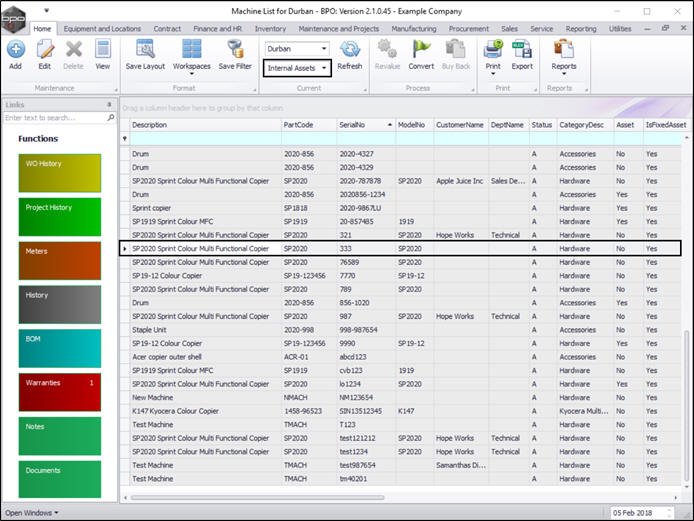Export the list to Excel
Viewport: 694px width, 521px height.
click(x=522, y=49)
